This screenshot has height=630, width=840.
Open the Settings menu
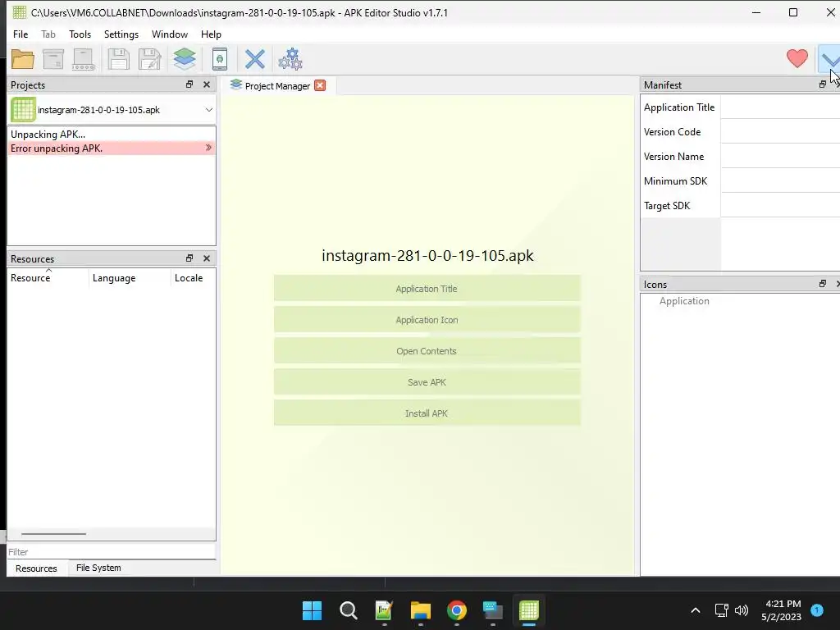click(121, 34)
